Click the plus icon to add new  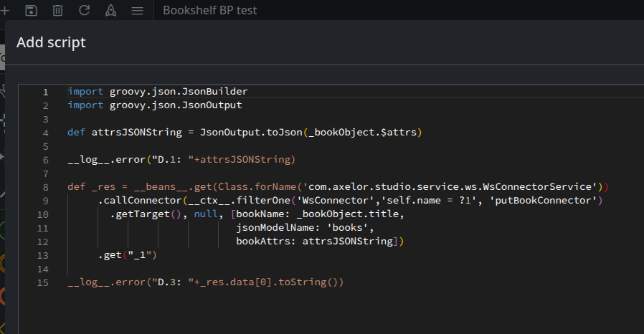(4, 10)
